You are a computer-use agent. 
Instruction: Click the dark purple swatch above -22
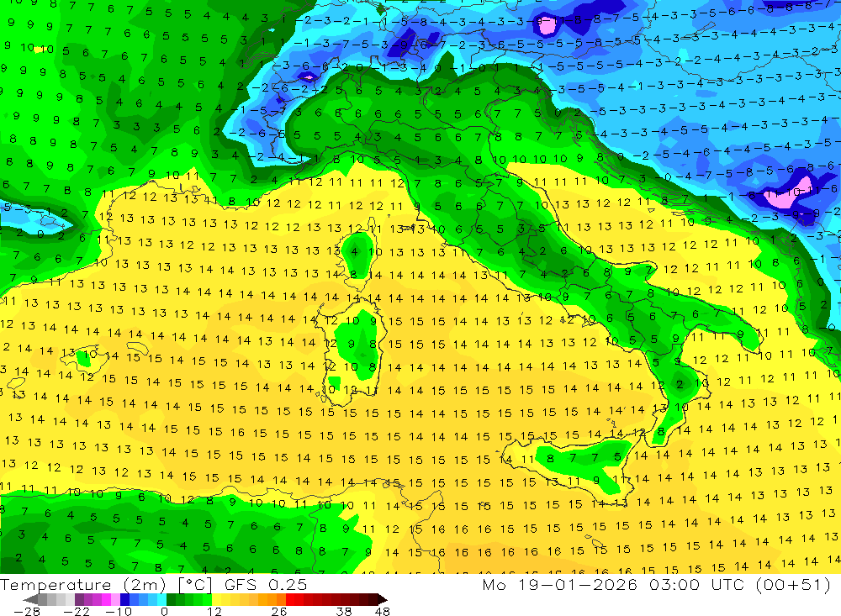[79, 600]
